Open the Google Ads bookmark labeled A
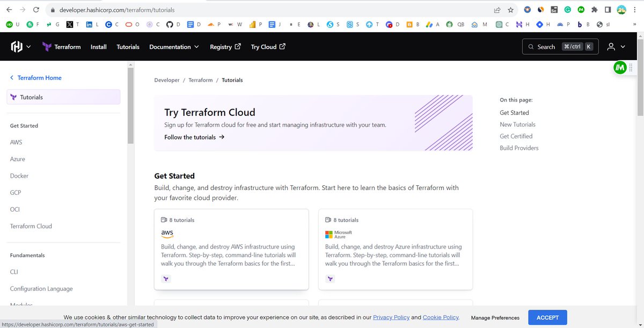The width and height of the screenshot is (644, 328). (433, 24)
